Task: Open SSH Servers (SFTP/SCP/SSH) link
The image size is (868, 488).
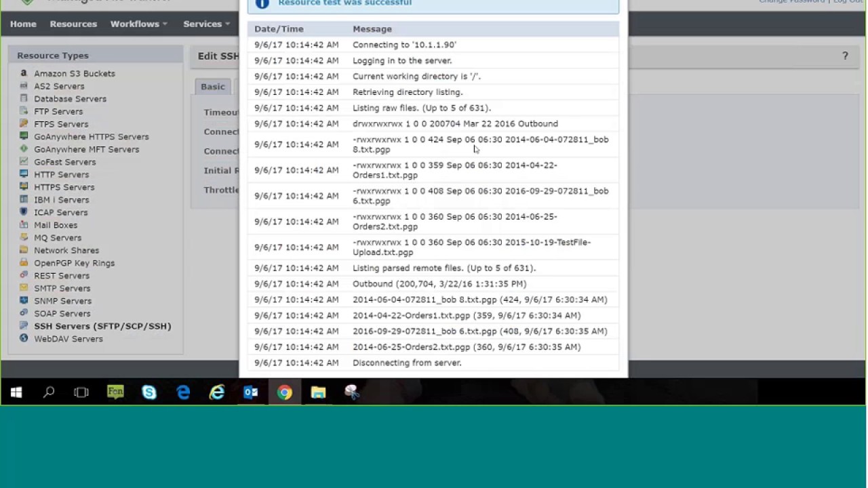Action: (102, 326)
